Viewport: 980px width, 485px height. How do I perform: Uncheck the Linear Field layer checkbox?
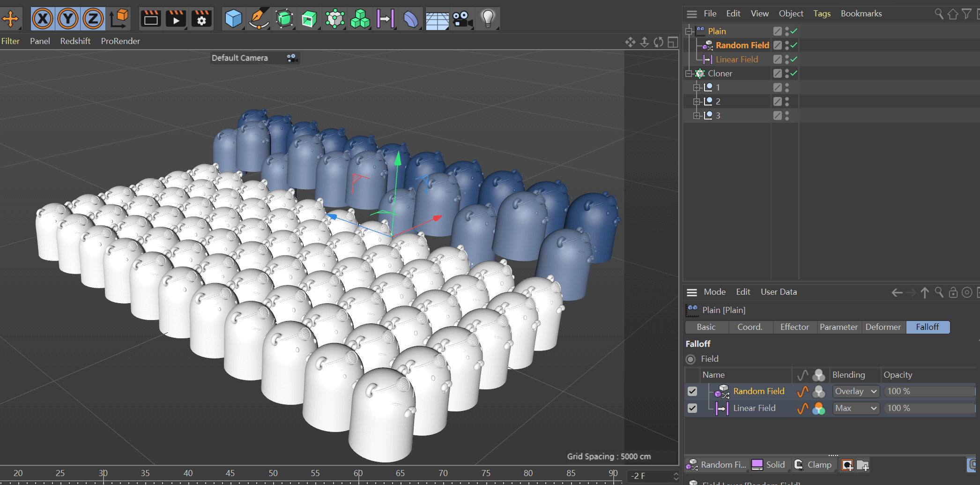(x=692, y=408)
